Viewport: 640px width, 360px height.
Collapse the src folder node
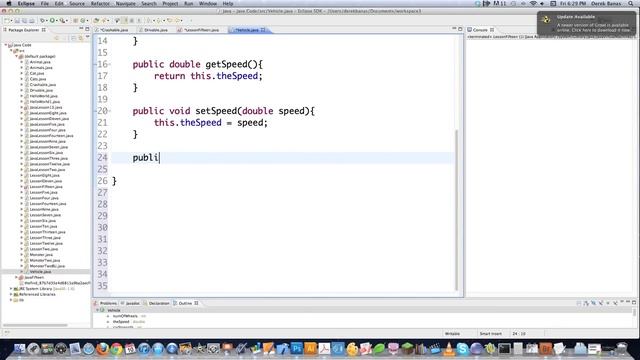(11, 51)
